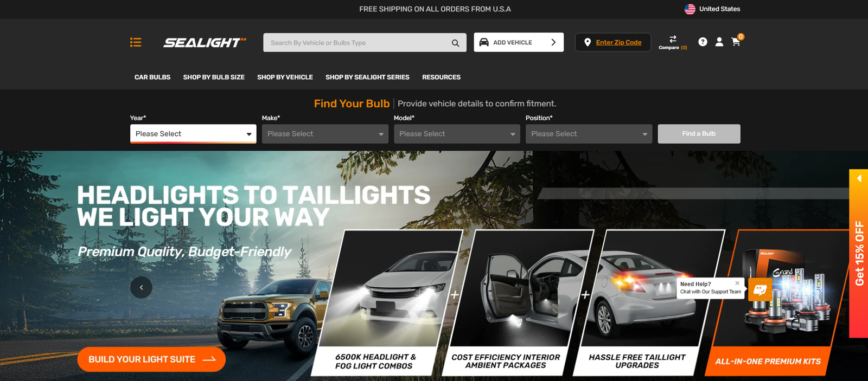
Task: Click the Enter Zip Code link
Action: point(618,42)
